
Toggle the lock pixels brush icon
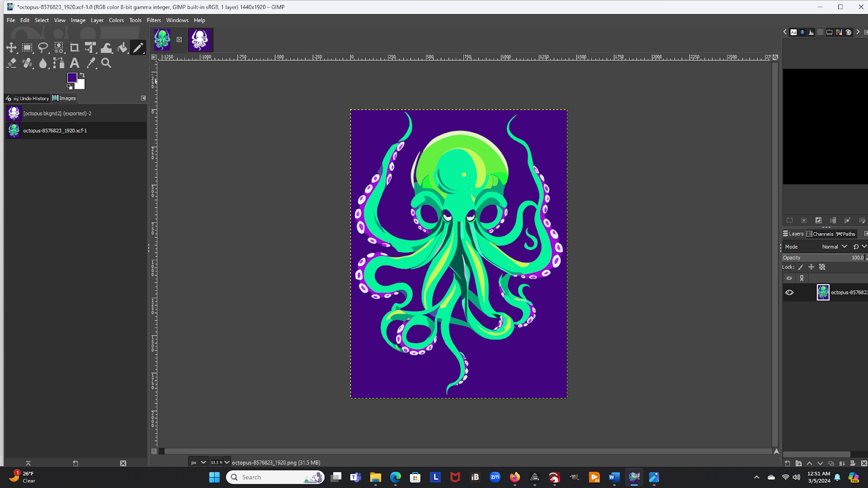801,267
